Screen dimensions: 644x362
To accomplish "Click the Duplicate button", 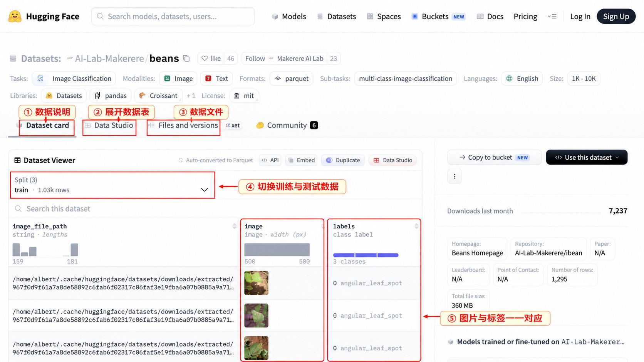I will pos(343,160).
